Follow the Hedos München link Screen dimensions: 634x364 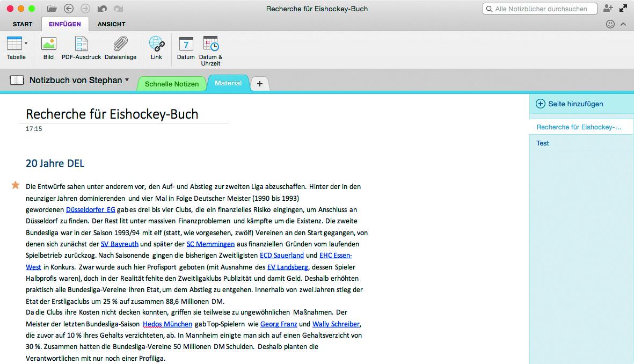[167, 324]
